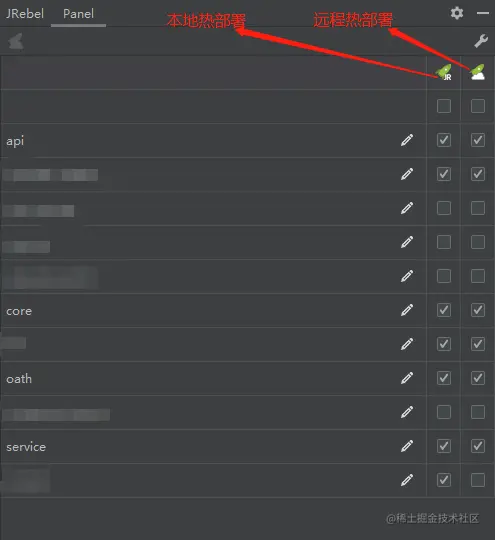Viewport: 495px width, 540px height.
Task: Click the pencil icon for oath module
Action: 407,378
